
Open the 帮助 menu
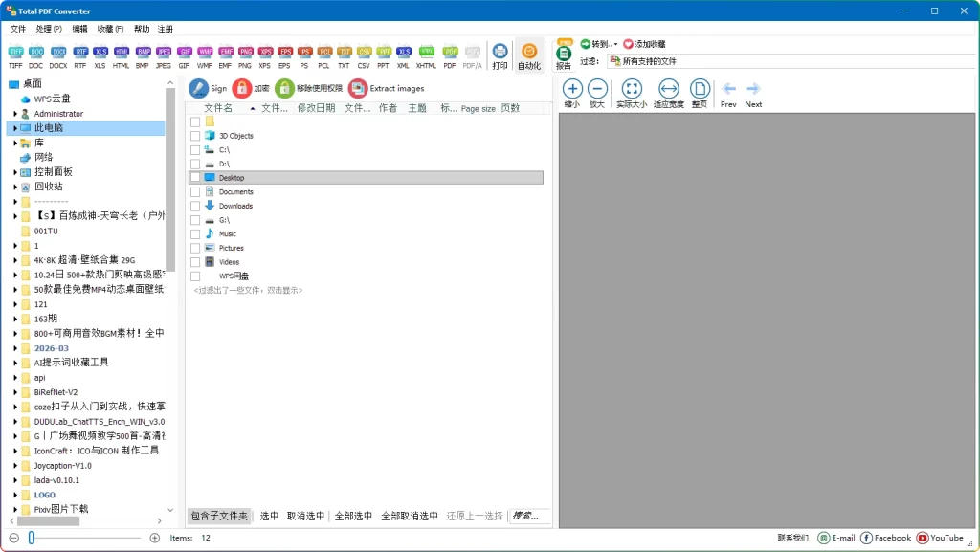pyautogui.click(x=141, y=29)
